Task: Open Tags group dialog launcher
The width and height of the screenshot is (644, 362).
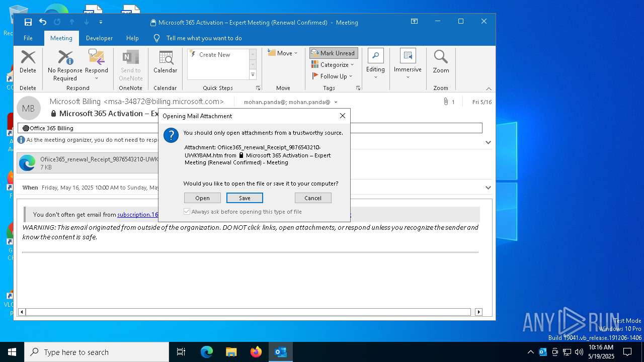Action: point(358,88)
